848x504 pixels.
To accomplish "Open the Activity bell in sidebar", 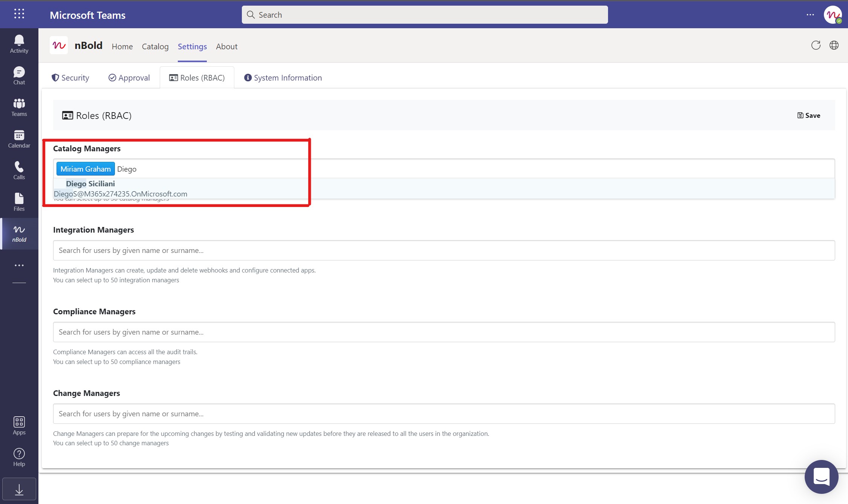I will (19, 44).
